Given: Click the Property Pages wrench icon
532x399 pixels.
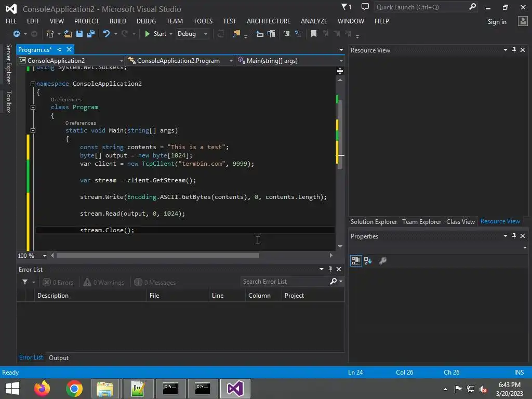Looking at the screenshot, I should pos(383,261).
